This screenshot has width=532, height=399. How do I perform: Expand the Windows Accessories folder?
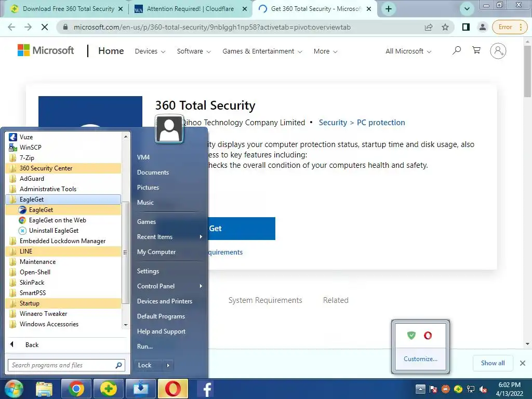(63, 324)
